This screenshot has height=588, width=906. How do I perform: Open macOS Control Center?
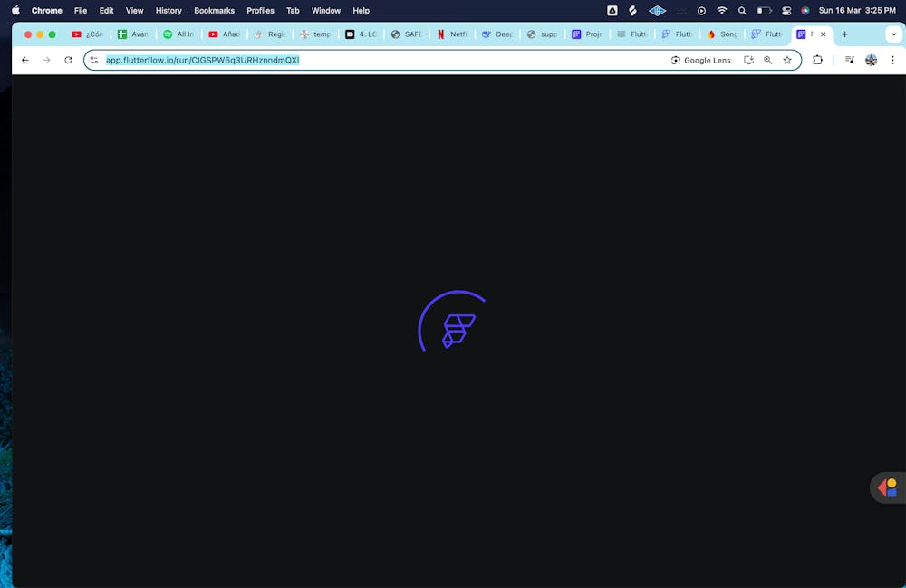pos(786,10)
